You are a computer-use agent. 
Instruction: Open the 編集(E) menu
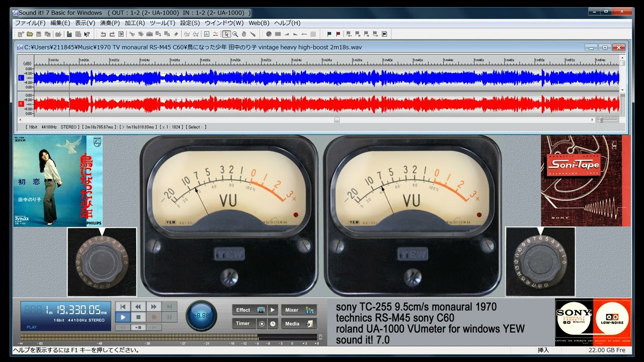click(x=60, y=23)
